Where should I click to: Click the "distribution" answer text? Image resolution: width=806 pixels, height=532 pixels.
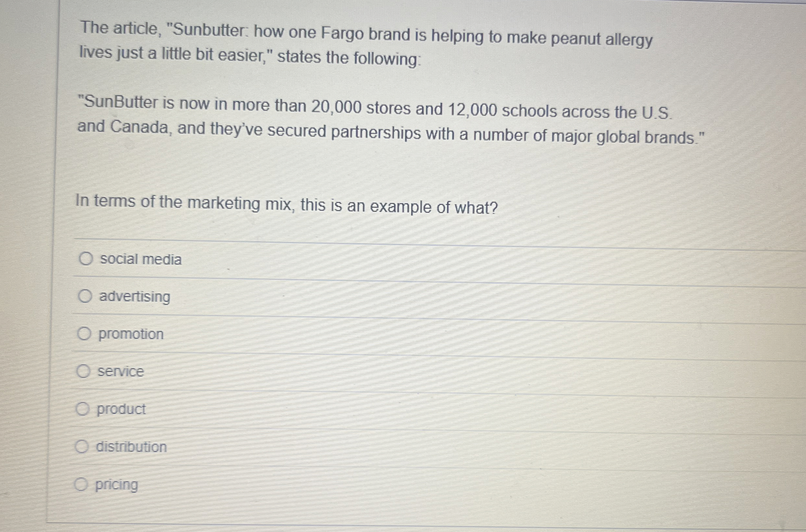click(x=131, y=447)
